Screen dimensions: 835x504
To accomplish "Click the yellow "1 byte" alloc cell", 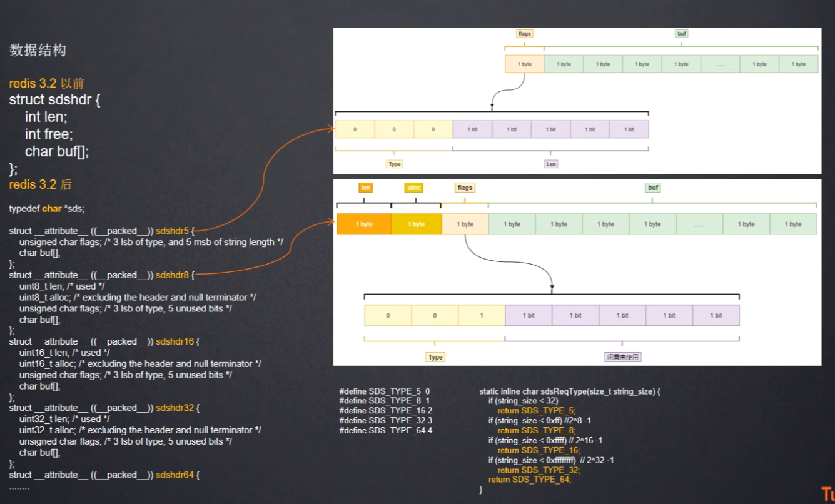I will 417,224.
